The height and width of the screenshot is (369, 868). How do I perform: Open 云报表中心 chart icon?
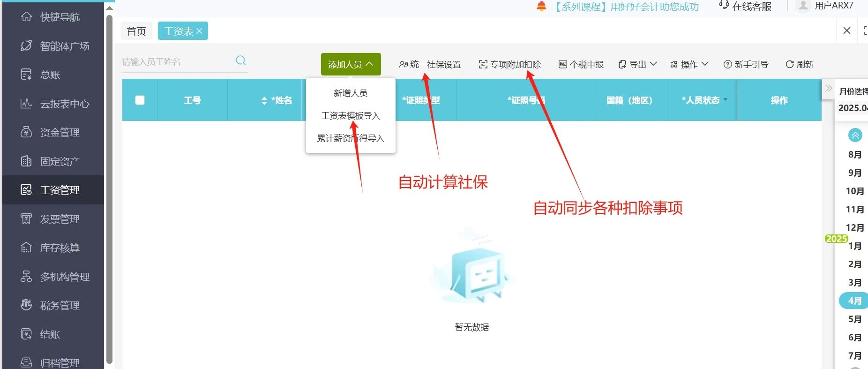(x=26, y=104)
